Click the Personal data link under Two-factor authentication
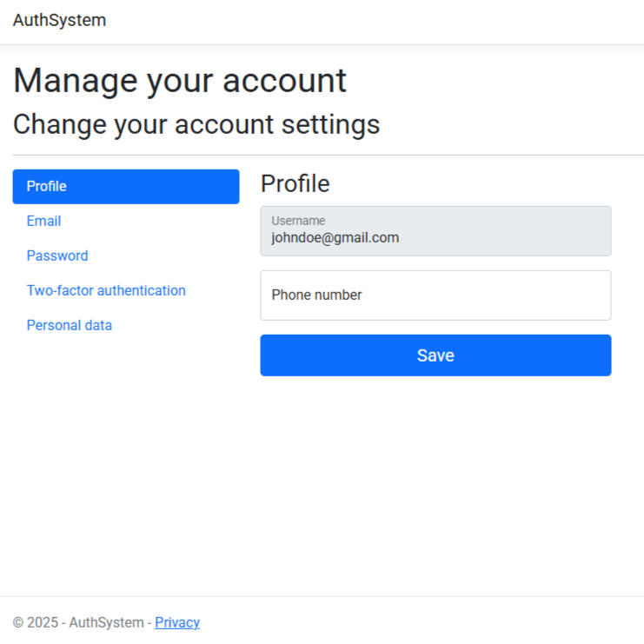The image size is (644, 644). 70,326
